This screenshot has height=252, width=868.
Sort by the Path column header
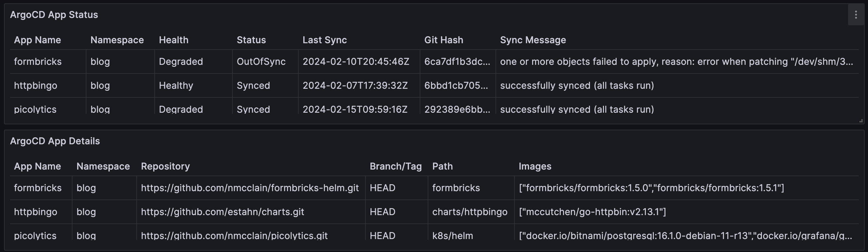pyautogui.click(x=442, y=167)
